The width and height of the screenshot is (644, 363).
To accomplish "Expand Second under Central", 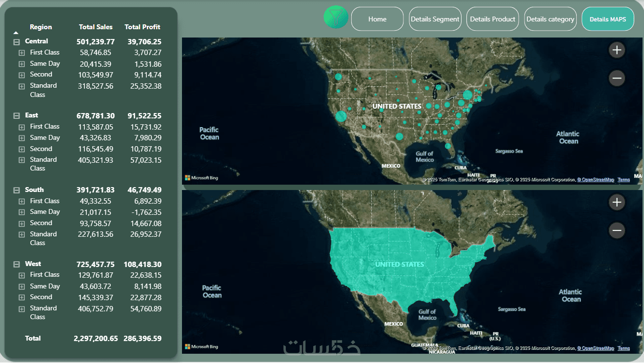I will pos(21,75).
